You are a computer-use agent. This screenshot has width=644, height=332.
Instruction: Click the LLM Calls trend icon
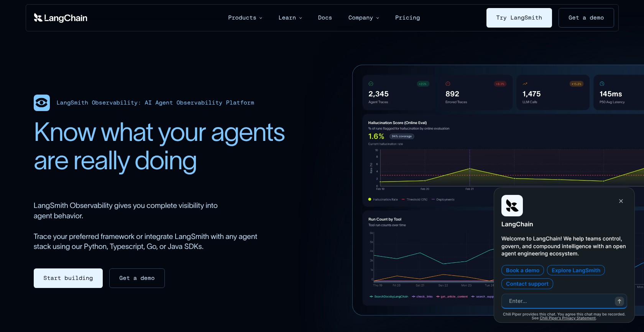coord(525,84)
